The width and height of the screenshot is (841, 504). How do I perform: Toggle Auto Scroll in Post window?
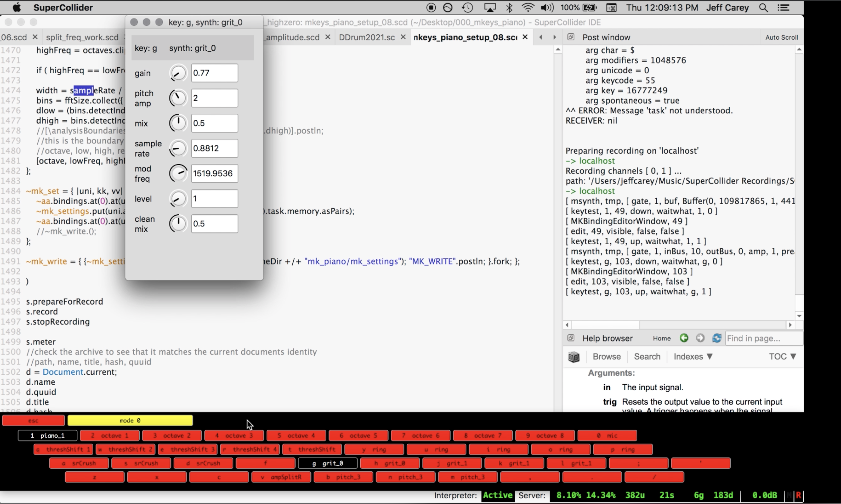click(781, 37)
